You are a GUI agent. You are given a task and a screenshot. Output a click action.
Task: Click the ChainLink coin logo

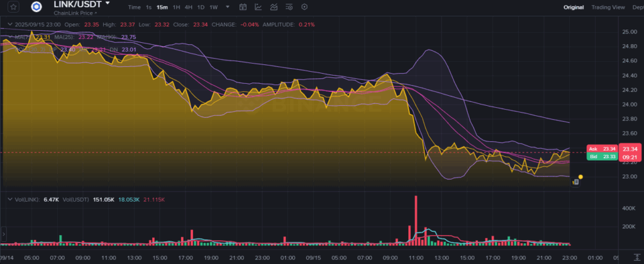click(36, 7)
